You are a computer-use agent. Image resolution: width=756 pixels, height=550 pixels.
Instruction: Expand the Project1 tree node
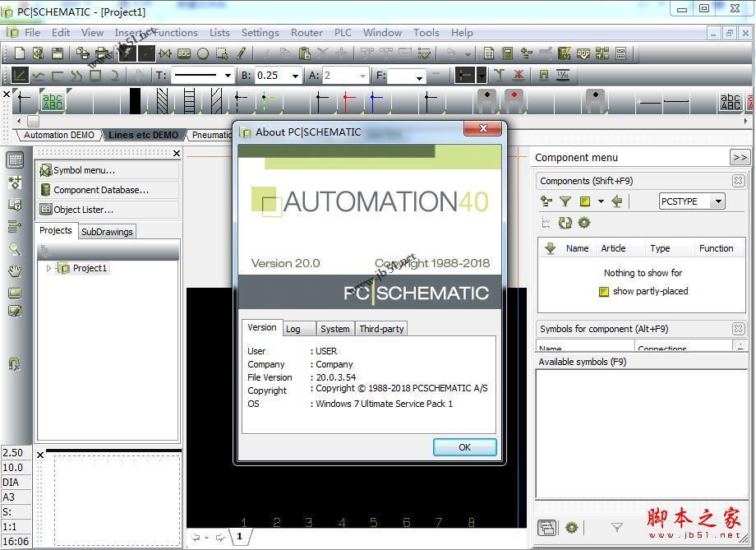tap(48, 268)
